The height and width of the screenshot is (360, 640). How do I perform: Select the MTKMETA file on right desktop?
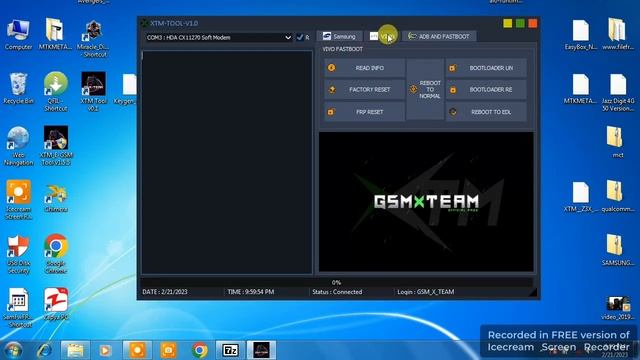tap(580, 89)
